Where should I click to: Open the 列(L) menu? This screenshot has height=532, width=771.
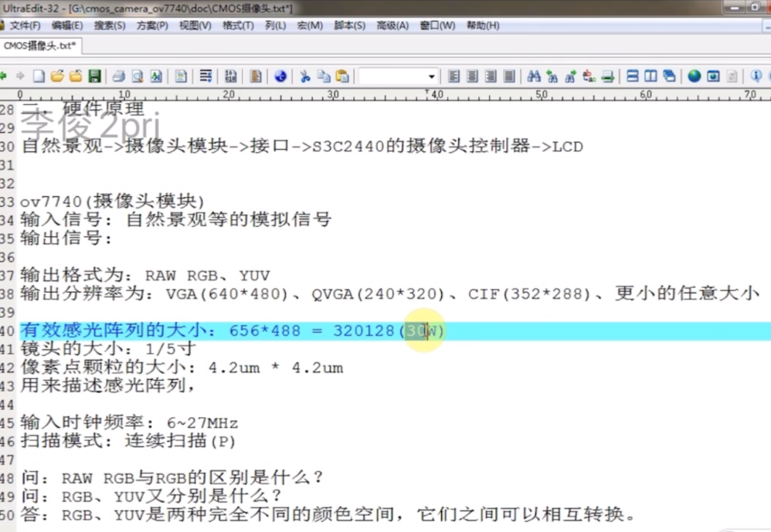point(275,25)
